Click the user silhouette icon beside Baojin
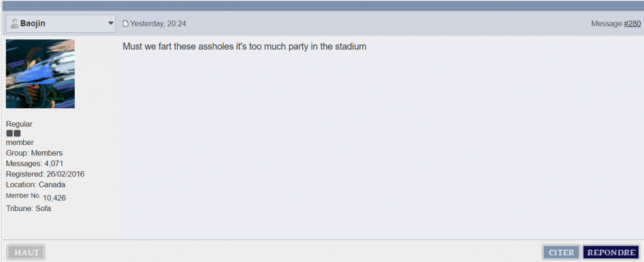644x262 pixels. (x=14, y=24)
